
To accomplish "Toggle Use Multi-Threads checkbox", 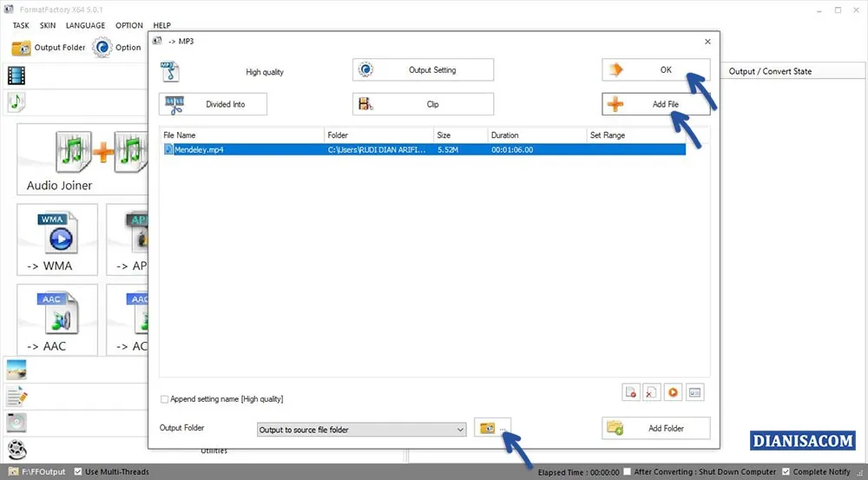I will pyautogui.click(x=78, y=471).
